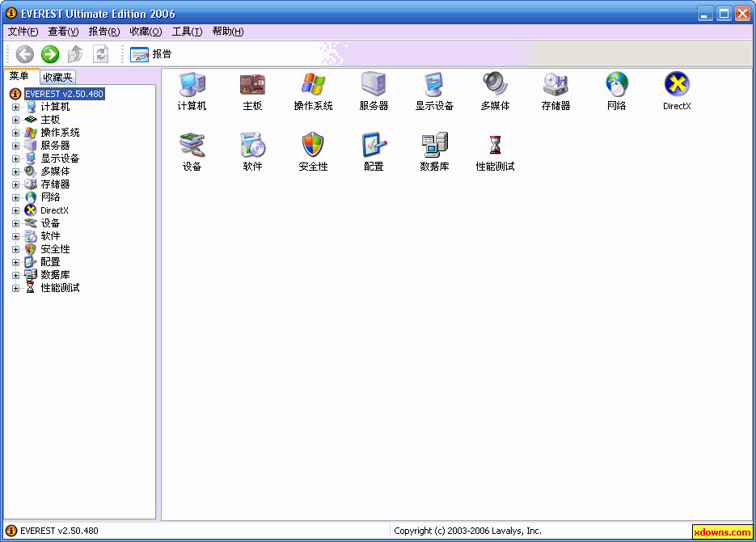Open the 多媒体 speaker icon in main pane

495,91
